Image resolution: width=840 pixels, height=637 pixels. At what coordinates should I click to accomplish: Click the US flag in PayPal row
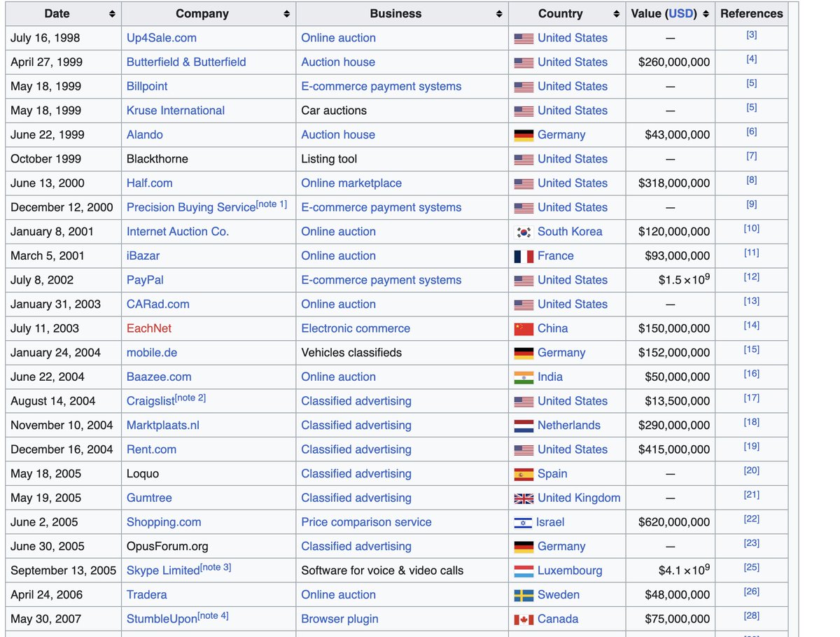tap(524, 281)
